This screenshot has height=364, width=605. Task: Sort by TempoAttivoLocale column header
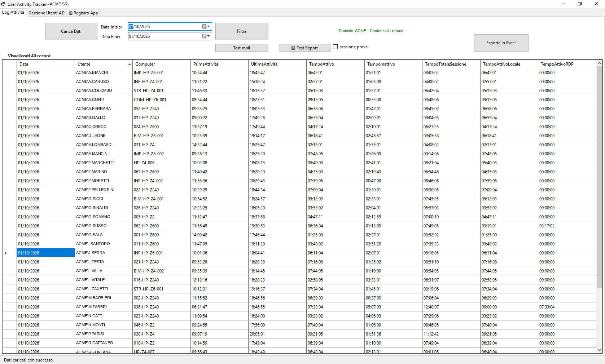pyautogui.click(x=509, y=64)
